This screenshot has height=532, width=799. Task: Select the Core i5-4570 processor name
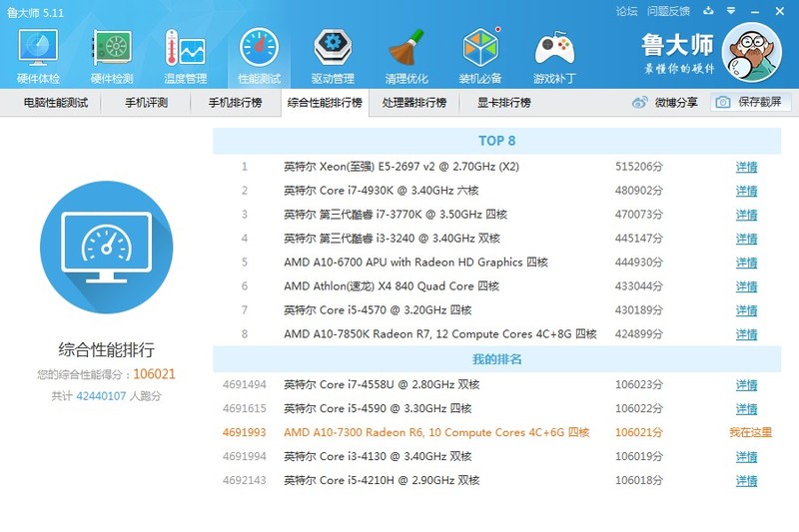378,310
